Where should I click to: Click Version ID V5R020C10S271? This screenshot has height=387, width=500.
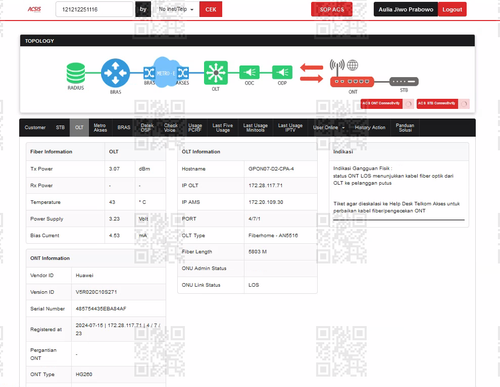coord(96,292)
